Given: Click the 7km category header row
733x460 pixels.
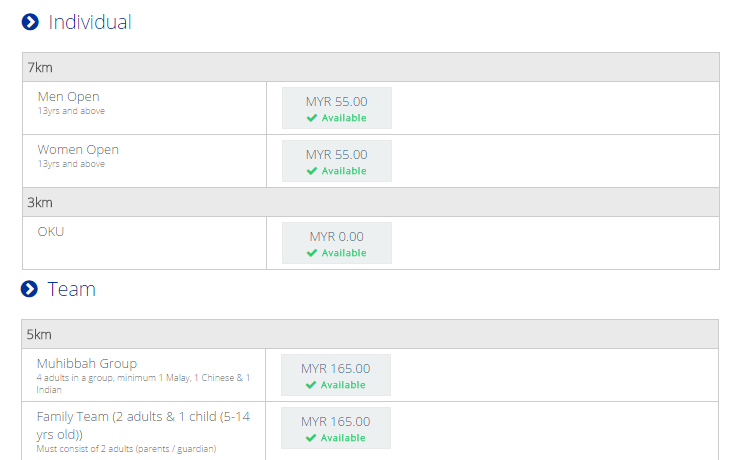Looking at the screenshot, I should tap(371, 67).
